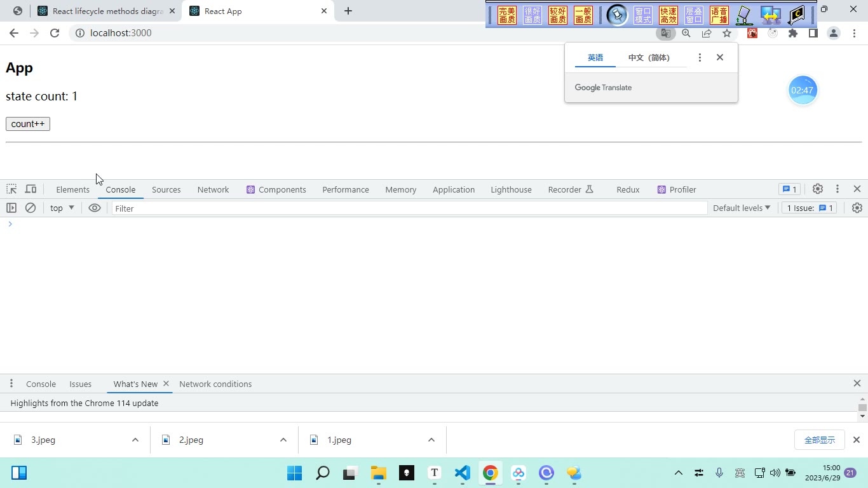Viewport: 868px width, 488px height.
Task: Toggle device toolbar in DevTools
Action: 31,189
